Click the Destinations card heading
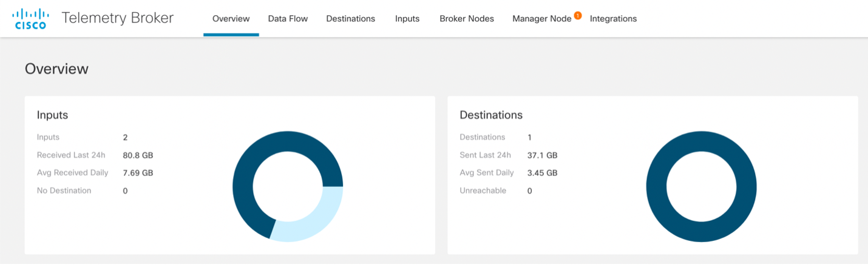Screen dimensions: 868x267 (491, 115)
